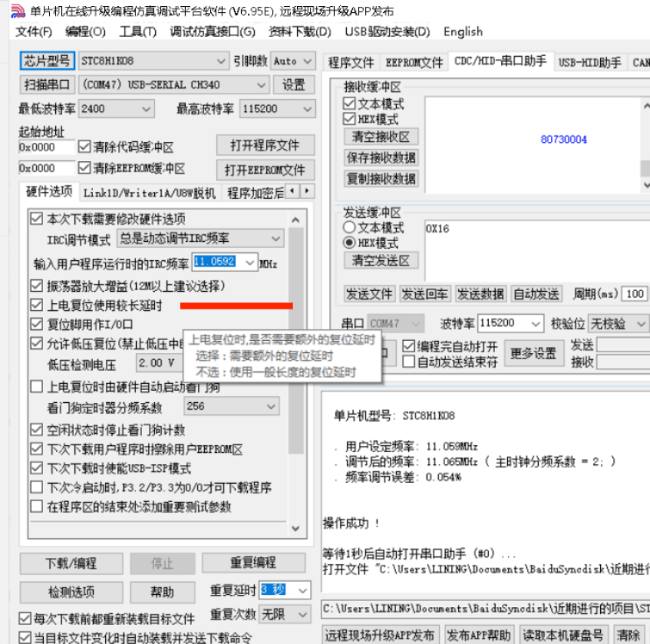
Task: Click the 清空接收区 button
Action: tap(381, 137)
